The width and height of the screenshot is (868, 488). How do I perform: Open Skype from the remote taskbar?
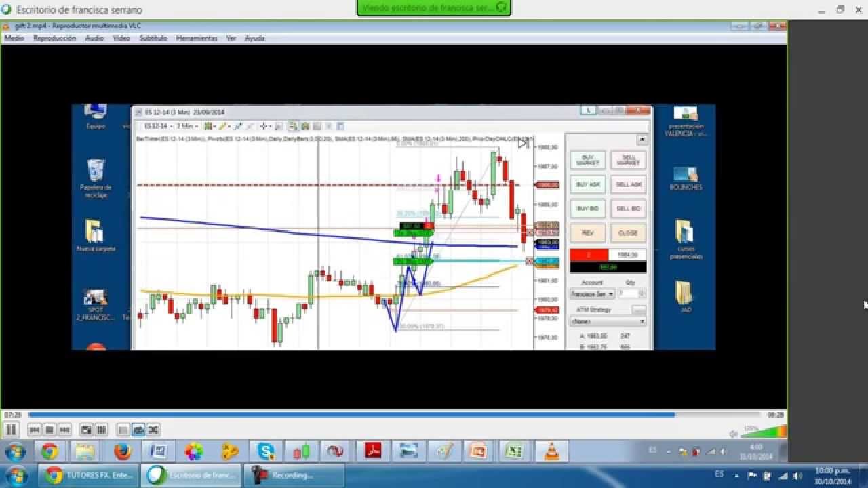[x=265, y=451]
